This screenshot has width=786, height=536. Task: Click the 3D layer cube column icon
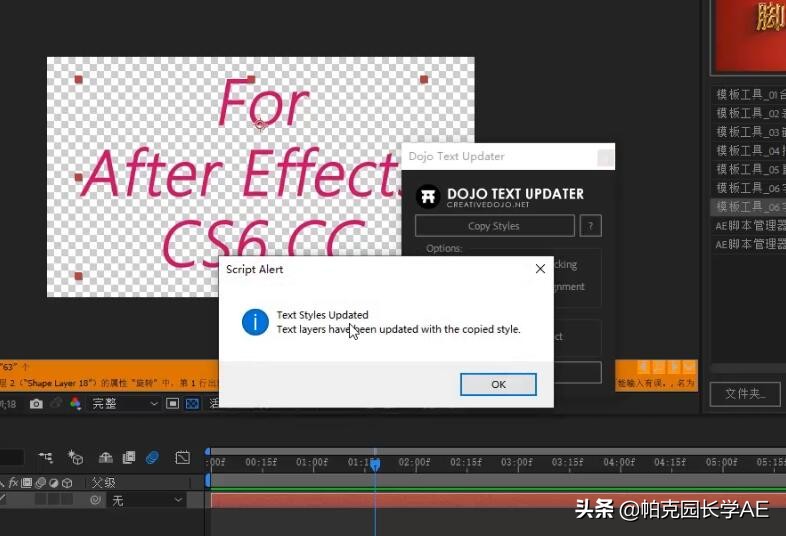coord(67,482)
